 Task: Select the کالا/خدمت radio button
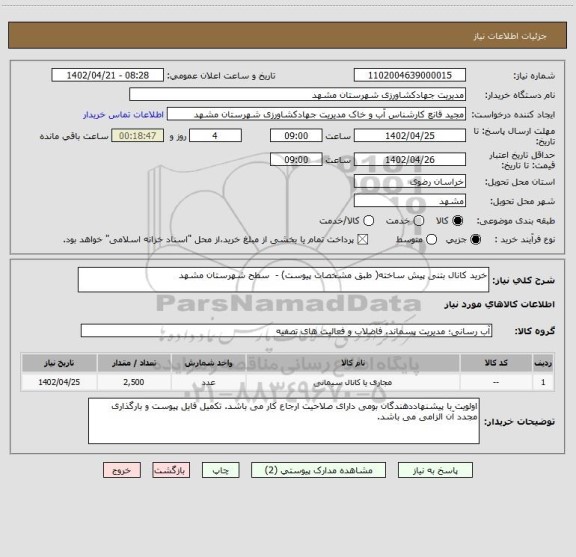click(368, 221)
